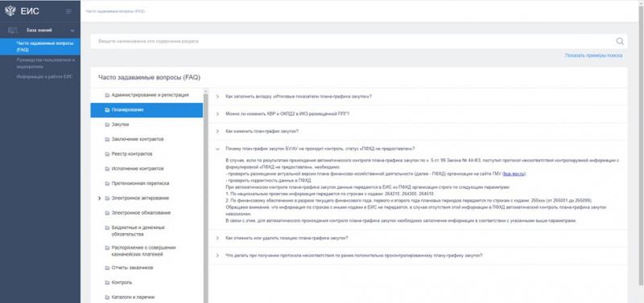Click the Часто задаваемые вопросы (FAQ) heading
644x303 pixels.
[x=150, y=77]
